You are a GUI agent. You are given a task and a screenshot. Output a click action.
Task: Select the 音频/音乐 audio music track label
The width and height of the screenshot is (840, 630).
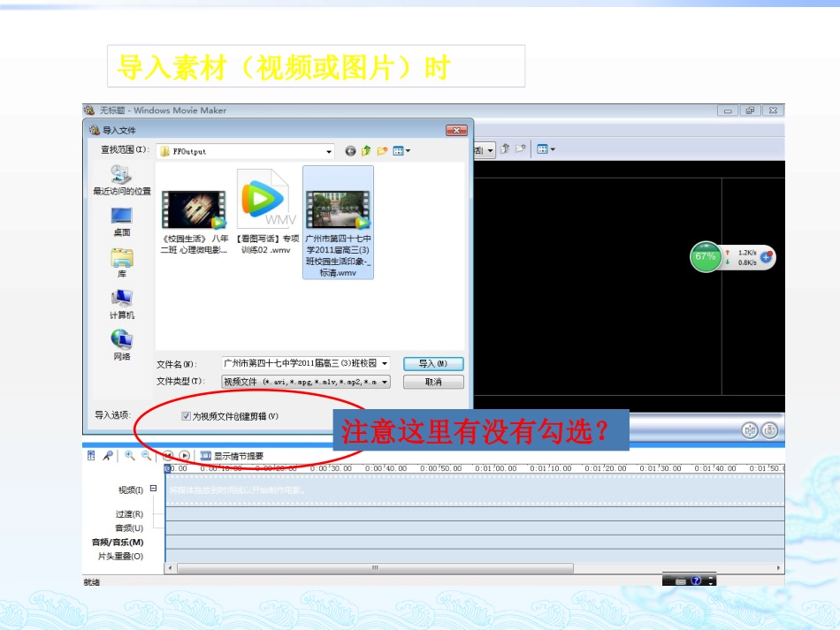(x=118, y=543)
